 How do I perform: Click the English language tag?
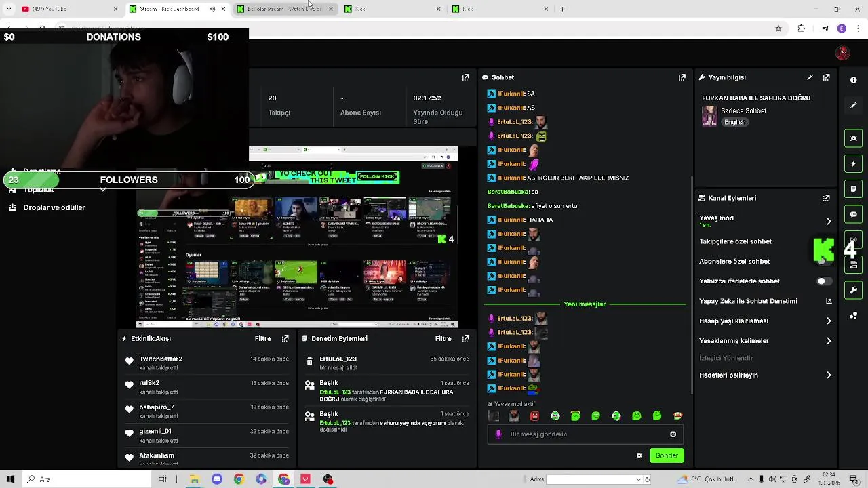[x=734, y=123]
